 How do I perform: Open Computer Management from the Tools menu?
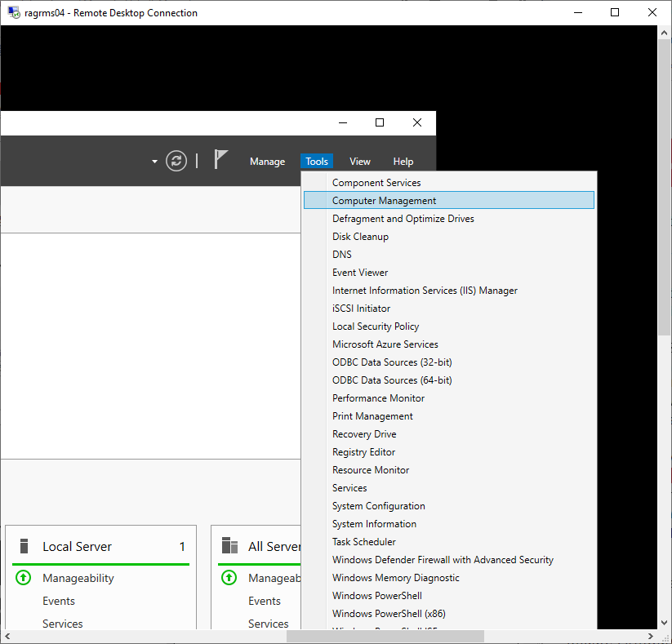[449, 201]
